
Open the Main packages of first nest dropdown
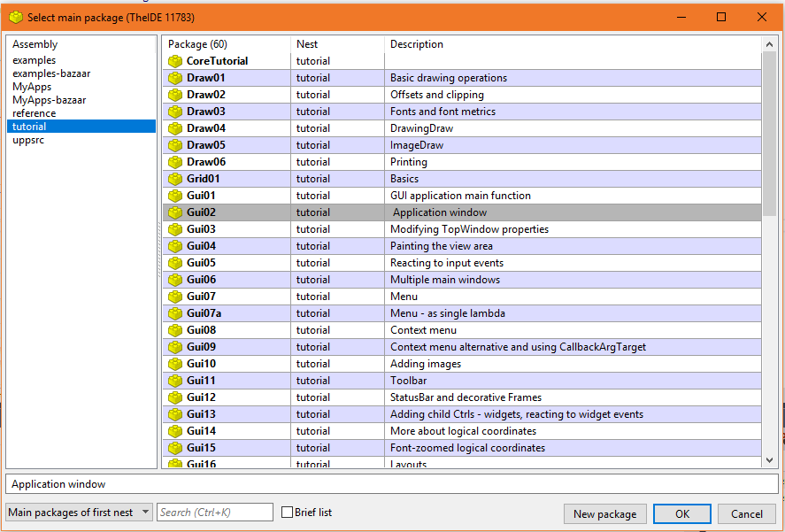tap(80, 513)
